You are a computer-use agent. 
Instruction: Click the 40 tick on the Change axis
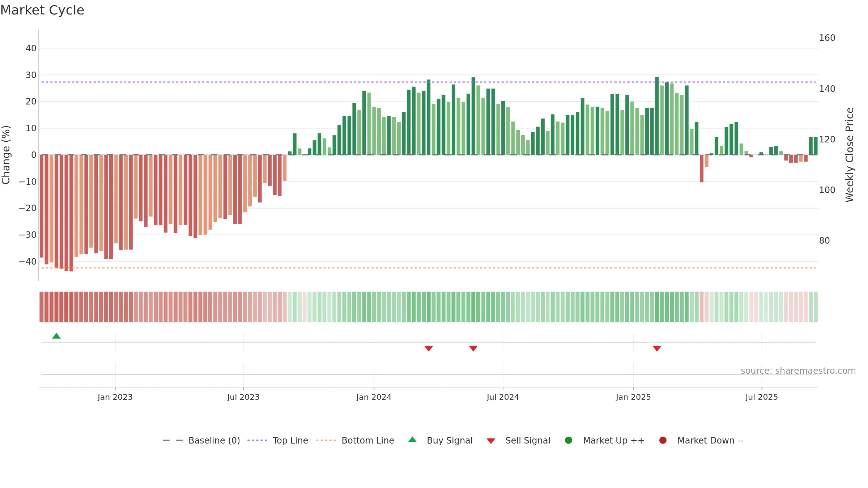pyautogui.click(x=31, y=48)
